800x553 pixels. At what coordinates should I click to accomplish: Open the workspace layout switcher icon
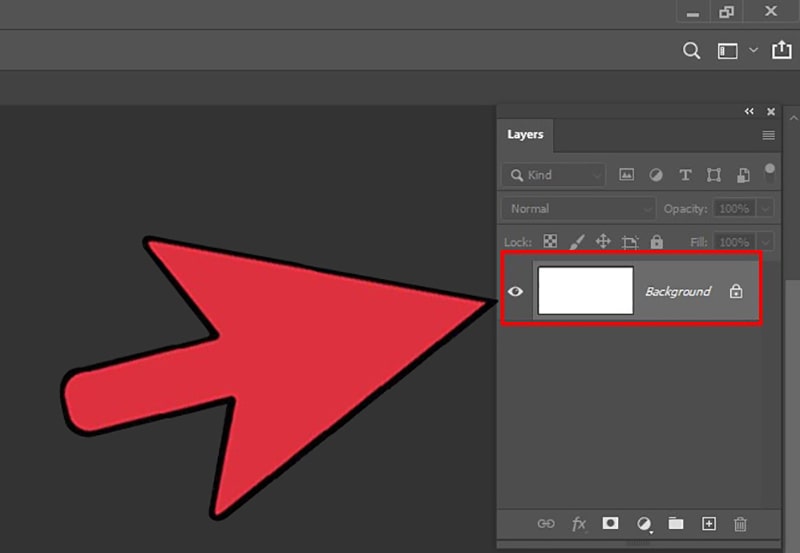coord(728,51)
